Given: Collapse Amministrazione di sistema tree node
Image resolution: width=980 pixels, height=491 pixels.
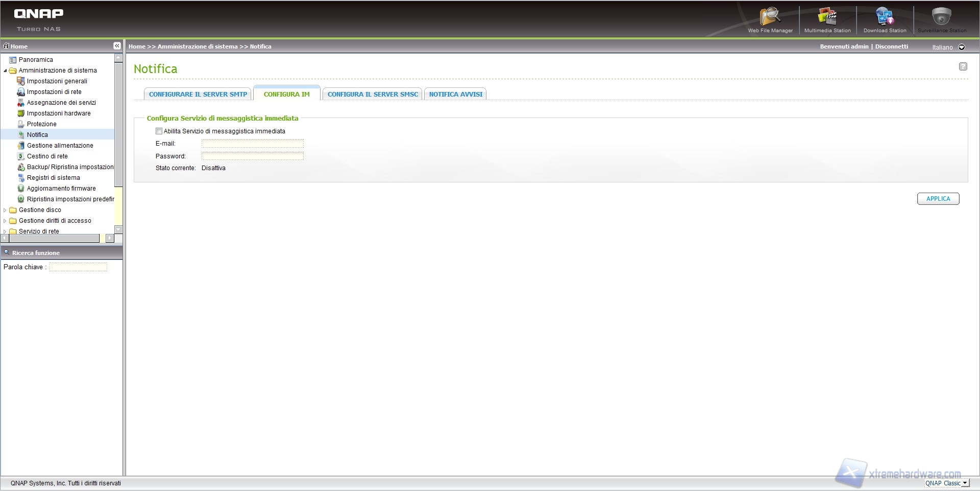Looking at the screenshot, I should coord(5,71).
